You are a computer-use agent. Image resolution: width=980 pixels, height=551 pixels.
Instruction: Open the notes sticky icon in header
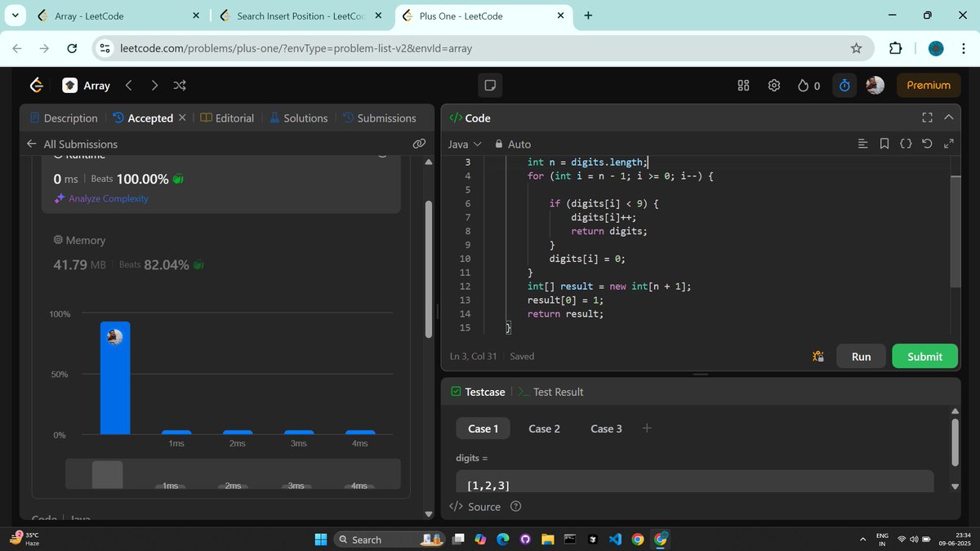click(490, 85)
